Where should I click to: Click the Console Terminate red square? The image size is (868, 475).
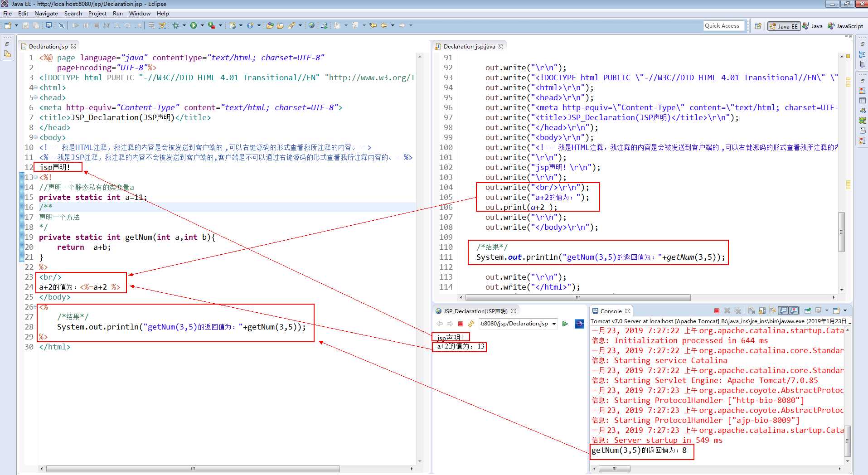pyautogui.click(x=717, y=311)
